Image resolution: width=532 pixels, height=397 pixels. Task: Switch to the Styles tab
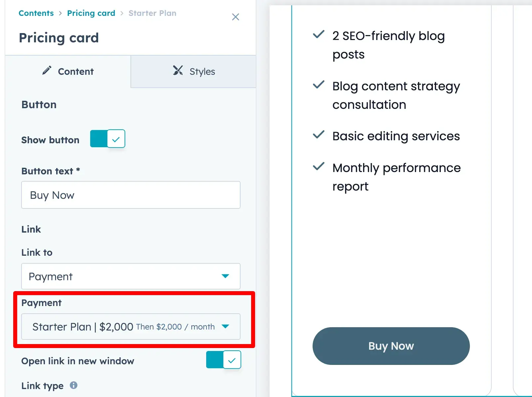(194, 71)
